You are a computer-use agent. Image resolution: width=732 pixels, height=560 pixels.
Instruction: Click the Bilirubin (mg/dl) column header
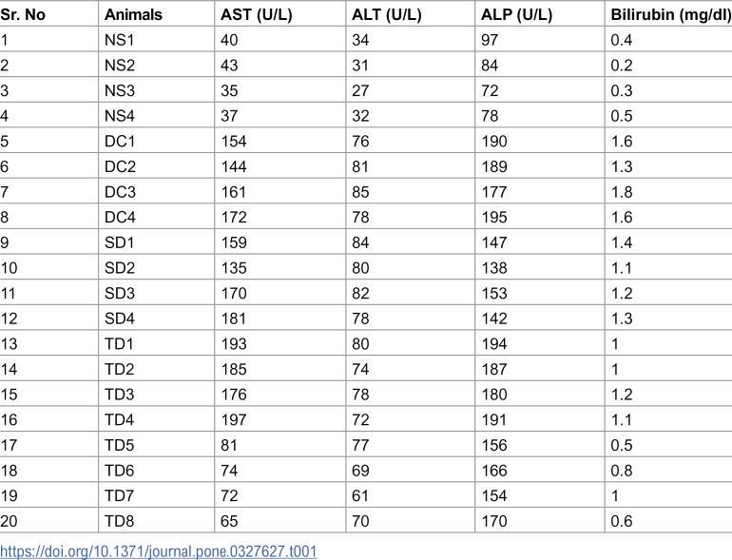point(671,14)
